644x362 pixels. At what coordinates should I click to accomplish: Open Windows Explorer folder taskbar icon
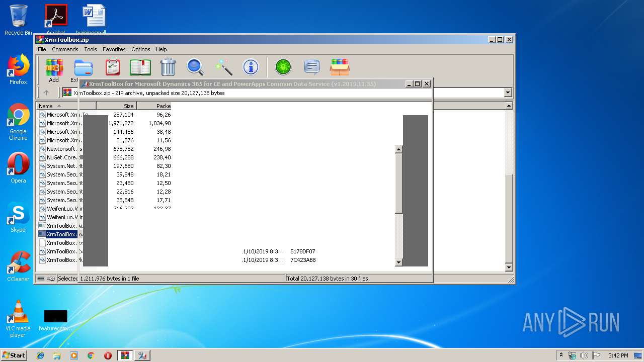click(57, 355)
